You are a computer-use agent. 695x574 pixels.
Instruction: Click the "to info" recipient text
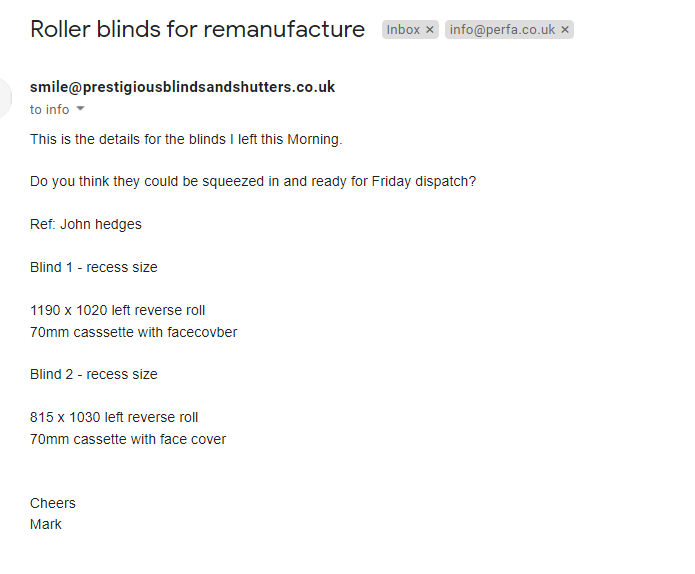pos(49,109)
